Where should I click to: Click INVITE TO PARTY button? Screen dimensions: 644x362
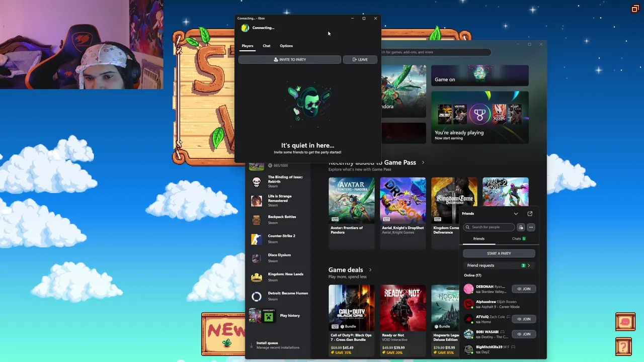point(290,60)
